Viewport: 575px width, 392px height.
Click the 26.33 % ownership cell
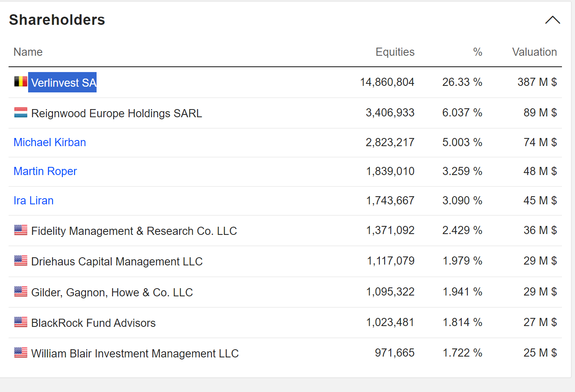click(462, 82)
